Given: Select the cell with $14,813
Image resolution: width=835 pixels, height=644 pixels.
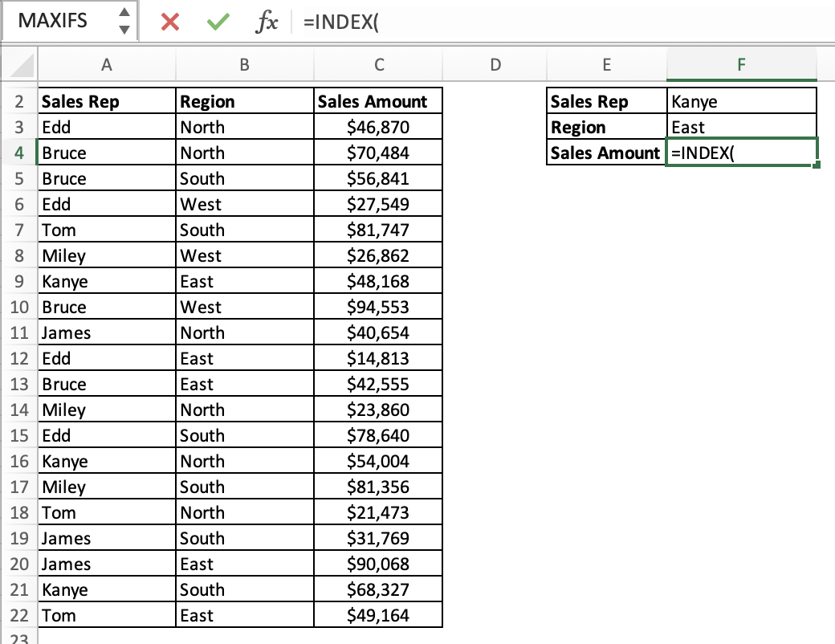Looking at the screenshot, I should [378, 358].
